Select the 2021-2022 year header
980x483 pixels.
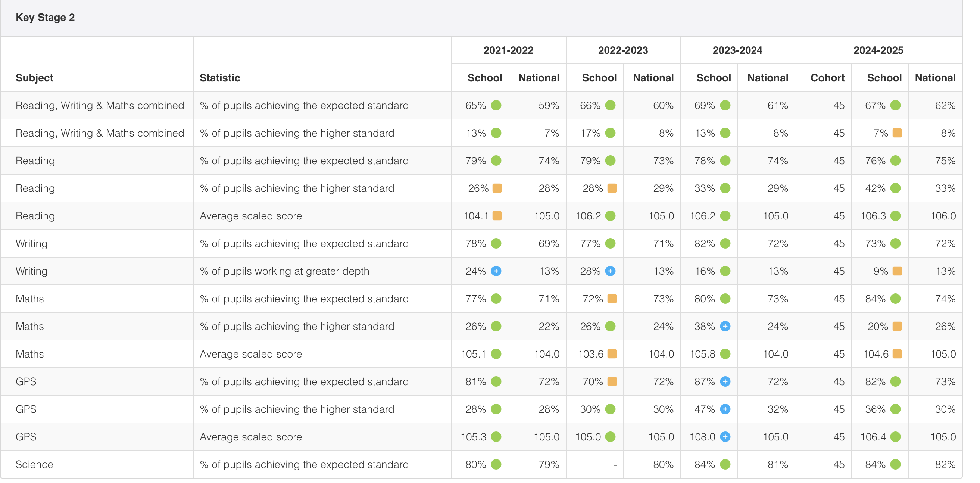pyautogui.click(x=508, y=50)
